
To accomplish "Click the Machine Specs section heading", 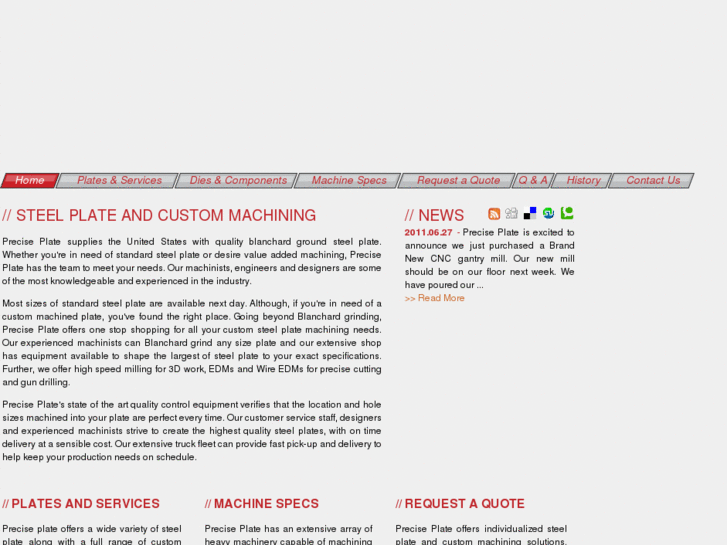I will [261, 504].
